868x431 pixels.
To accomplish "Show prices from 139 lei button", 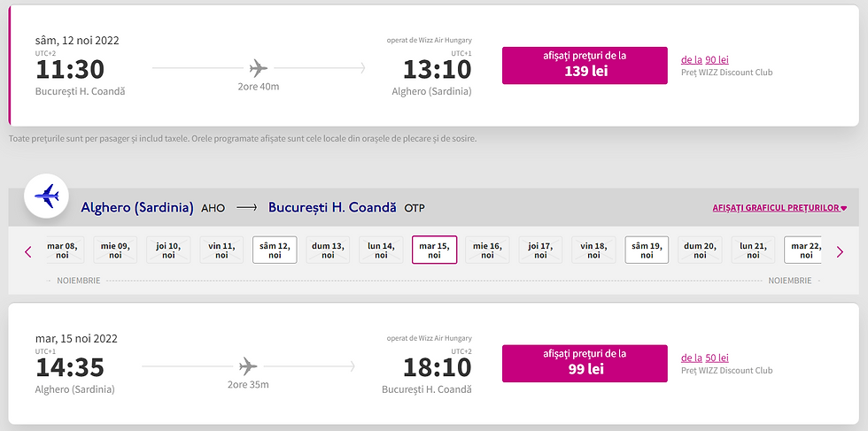I will click(585, 65).
